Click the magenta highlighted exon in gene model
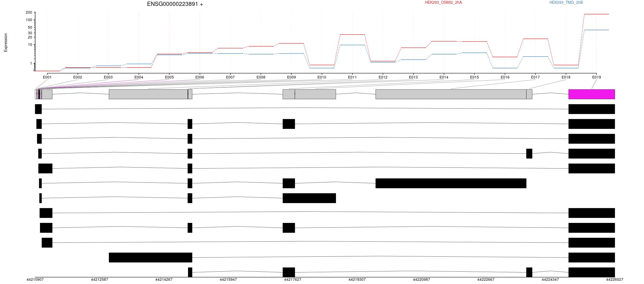This screenshot has width=644, height=284. [x=592, y=94]
